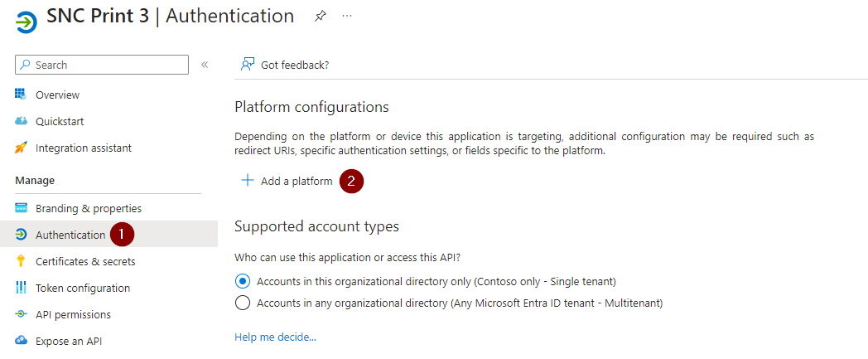Screen dimensions: 868x359
Task: Click the Certificates & secrets key icon
Action: [x=22, y=261]
